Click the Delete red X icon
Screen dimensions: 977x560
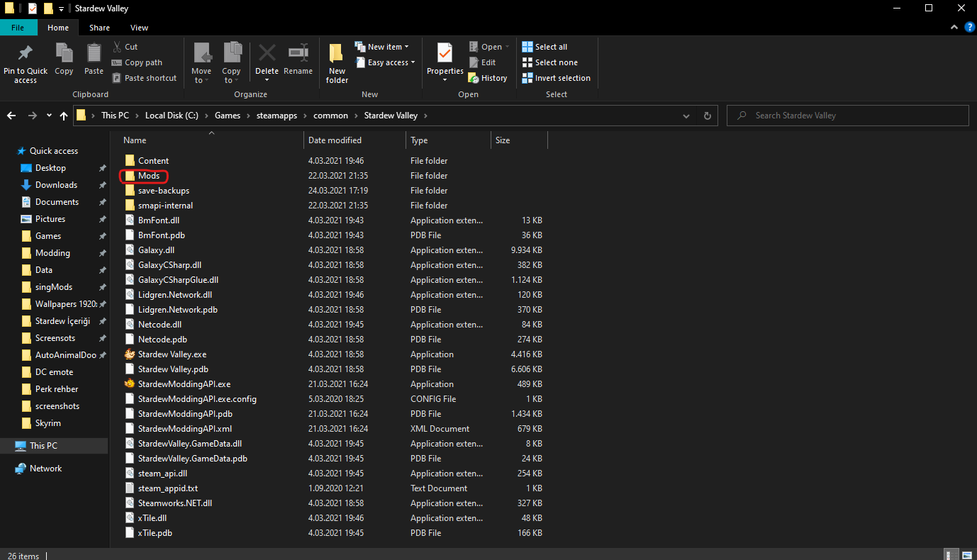pos(267,53)
